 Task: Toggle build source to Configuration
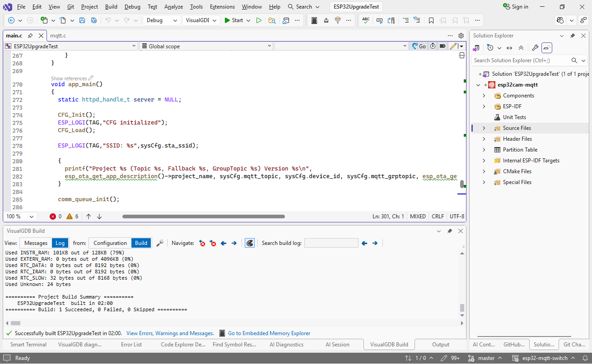pyautogui.click(x=110, y=243)
